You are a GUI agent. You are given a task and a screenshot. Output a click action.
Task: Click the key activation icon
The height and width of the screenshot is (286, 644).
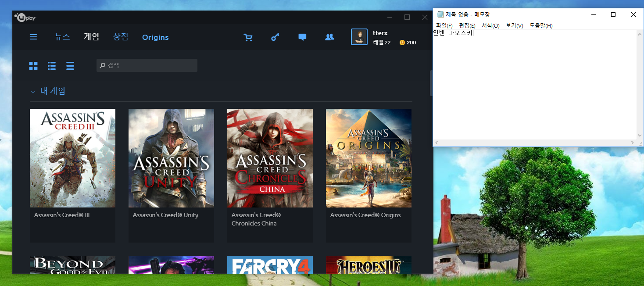pos(275,37)
